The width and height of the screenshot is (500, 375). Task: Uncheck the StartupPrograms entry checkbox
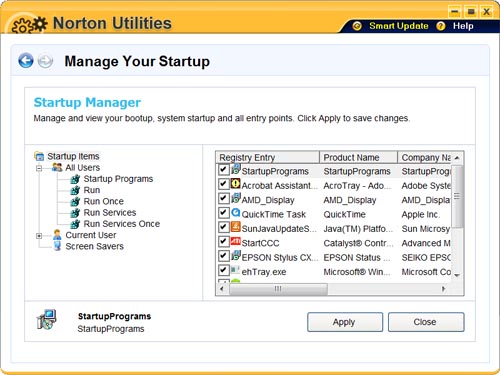coord(223,169)
